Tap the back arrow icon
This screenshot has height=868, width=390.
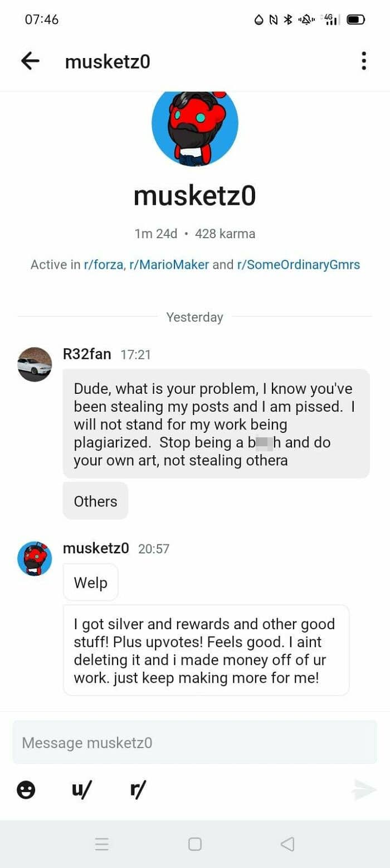(x=30, y=61)
